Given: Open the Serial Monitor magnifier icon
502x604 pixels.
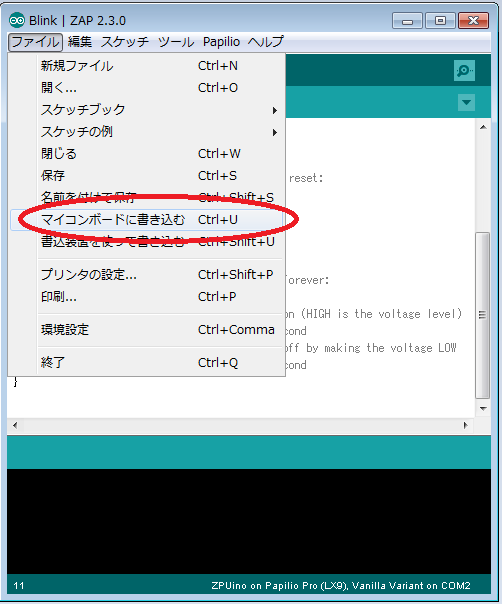Looking at the screenshot, I should tap(464, 70).
